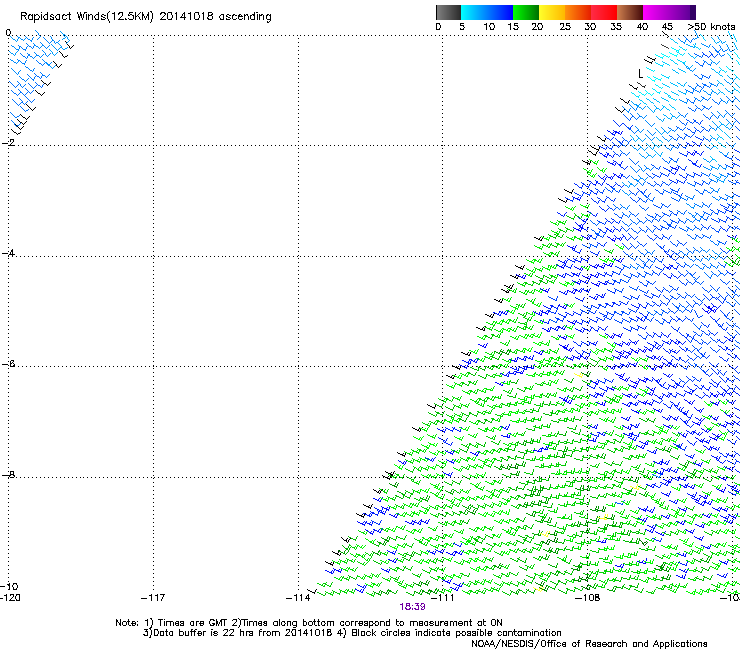740x650 pixels.
Task: Click the brown 35-40 knots legend segment
Action: tap(630, 12)
